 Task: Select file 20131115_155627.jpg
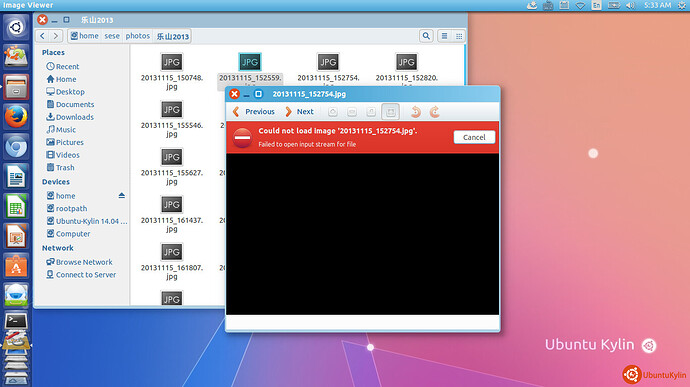click(x=172, y=166)
